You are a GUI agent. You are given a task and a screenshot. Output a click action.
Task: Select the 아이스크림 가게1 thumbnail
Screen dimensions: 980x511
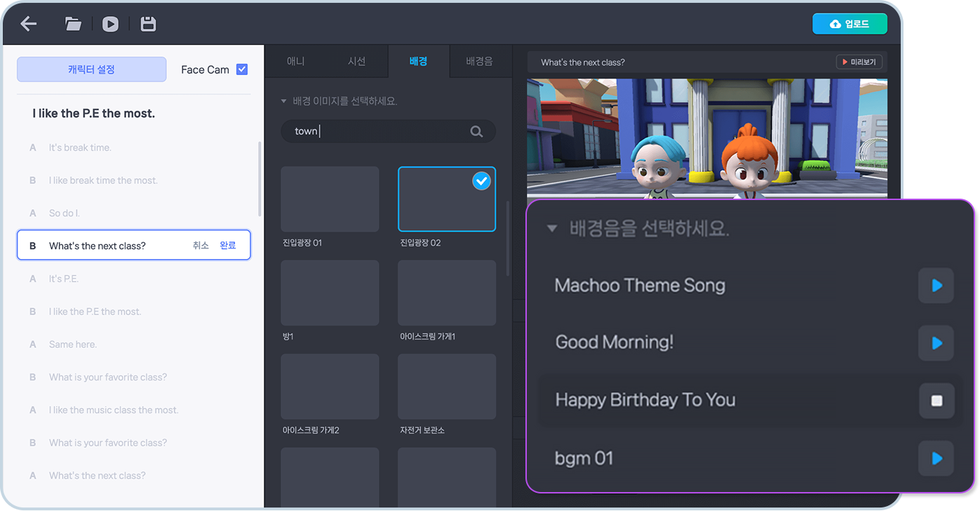[447, 293]
